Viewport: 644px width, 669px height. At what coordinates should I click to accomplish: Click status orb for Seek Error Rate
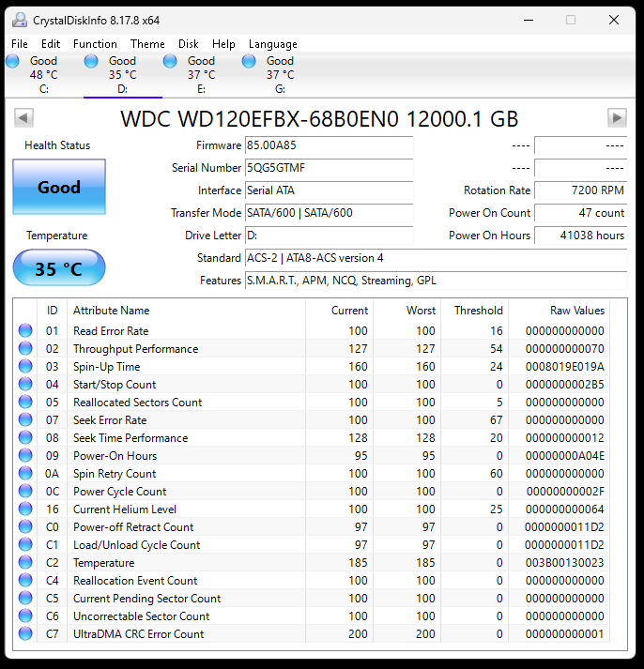point(25,419)
